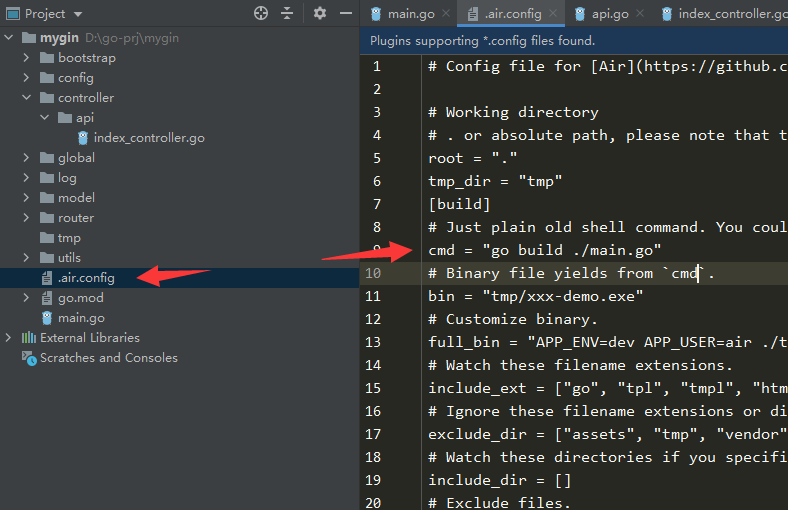Click the main.go gopher icon in tree
The image size is (788, 510).
(x=47, y=318)
